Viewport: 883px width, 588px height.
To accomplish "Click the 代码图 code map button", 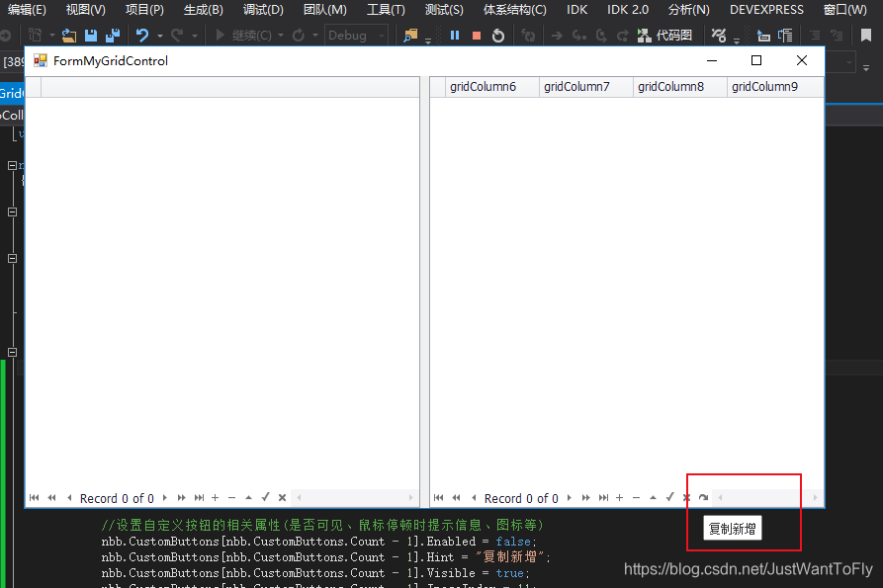I will pos(664,36).
